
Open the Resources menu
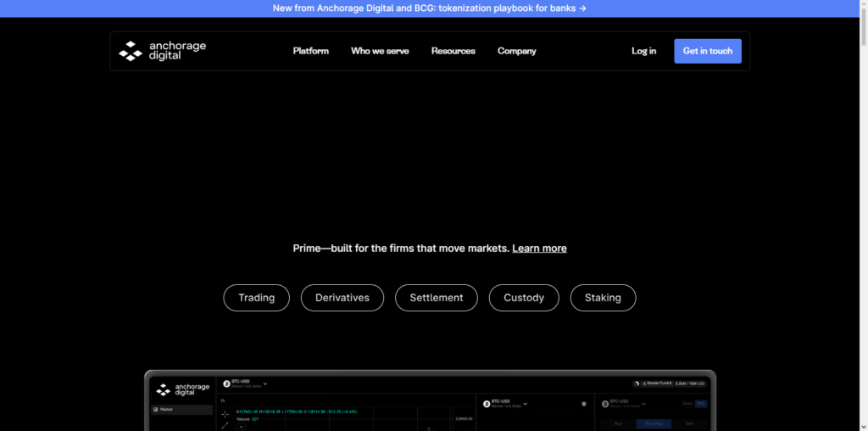click(453, 51)
